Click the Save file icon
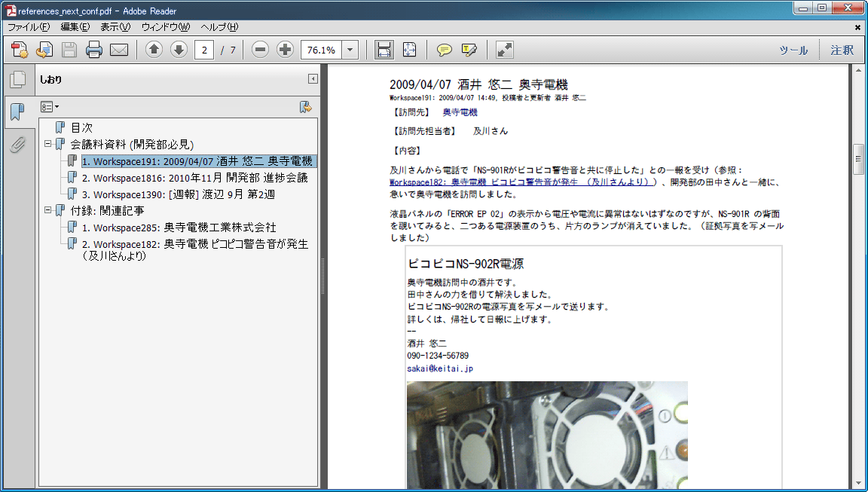The height and width of the screenshot is (492, 868). point(69,50)
